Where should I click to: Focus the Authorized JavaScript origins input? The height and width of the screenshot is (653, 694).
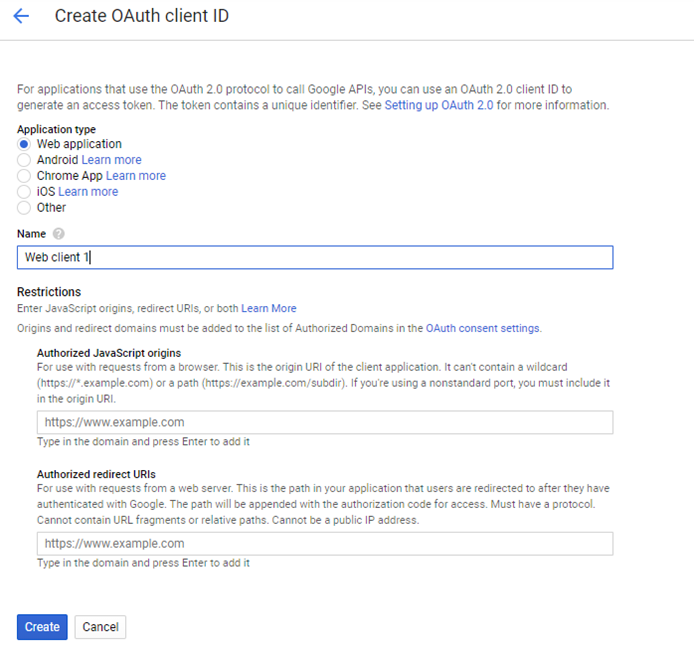point(325,422)
